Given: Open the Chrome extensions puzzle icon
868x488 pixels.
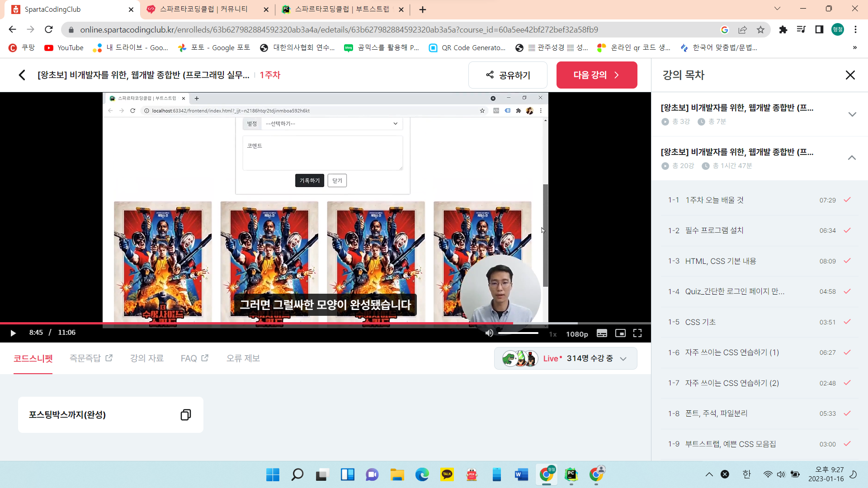Looking at the screenshot, I should point(783,29).
